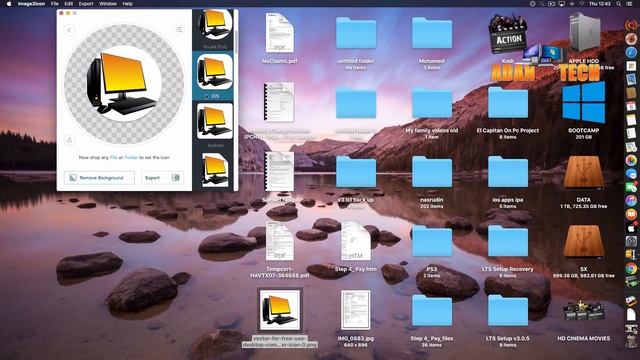Screen dimensions: 640x360
Task: Select the PS3 folder
Action: click(x=432, y=242)
